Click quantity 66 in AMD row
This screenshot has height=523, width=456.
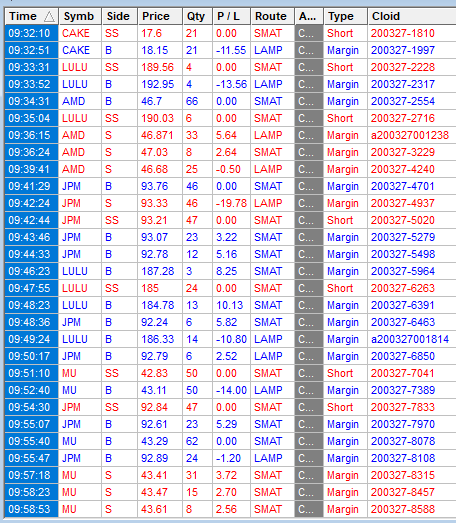click(x=192, y=101)
